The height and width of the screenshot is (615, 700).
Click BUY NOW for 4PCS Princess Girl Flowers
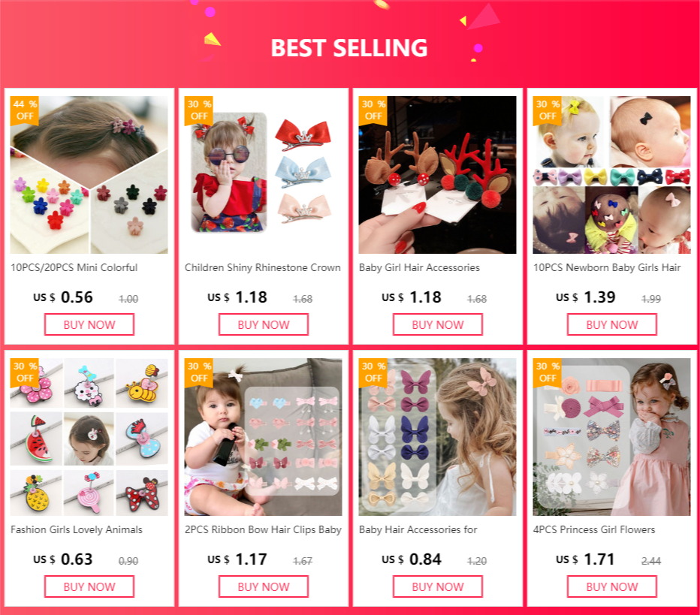pyautogui.click(x=612, y=586)
